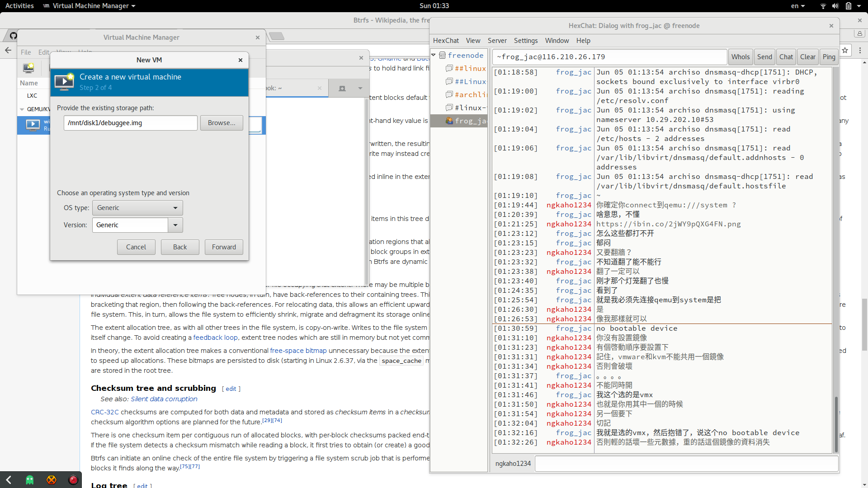Screen dimensions: 868x488
Task: Open the Help menu in HexChat
Action: click(x=583, y=41)
